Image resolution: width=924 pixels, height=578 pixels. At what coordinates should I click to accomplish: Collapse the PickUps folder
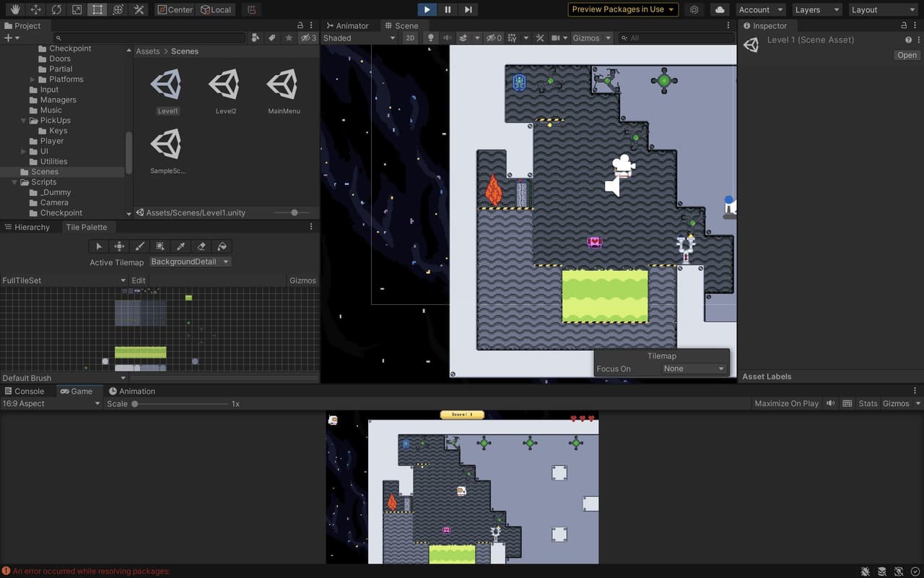(23, 121)
